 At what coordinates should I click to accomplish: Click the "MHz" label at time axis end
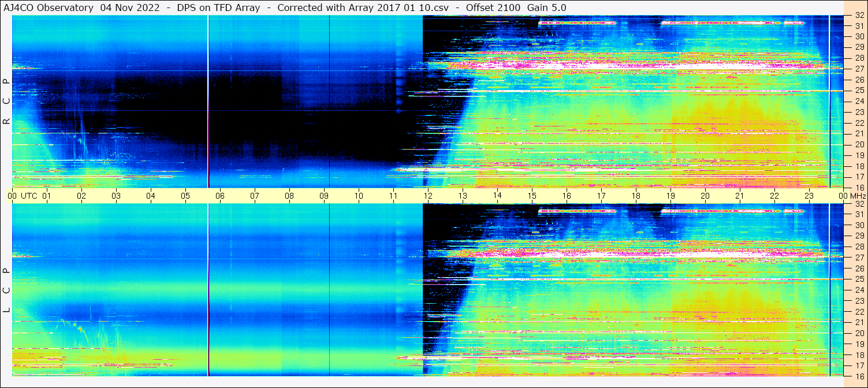[858, 196]
